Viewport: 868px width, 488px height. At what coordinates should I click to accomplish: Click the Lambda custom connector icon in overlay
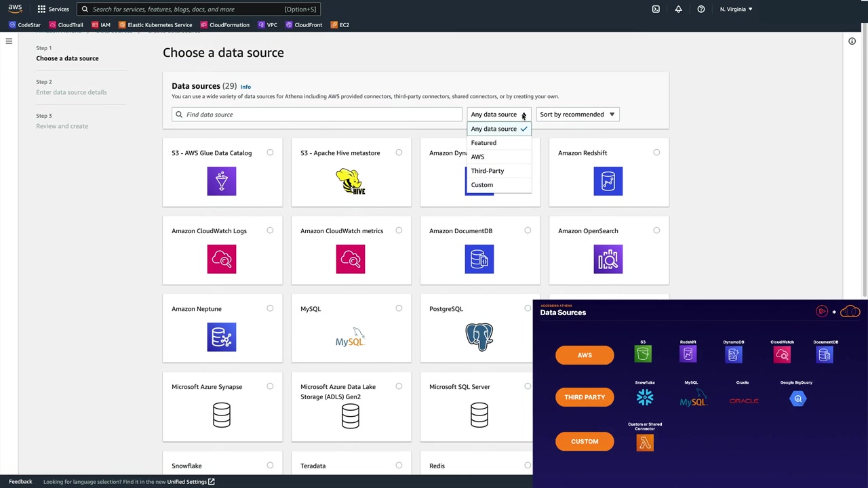pyautogui.click(x=645, y=443)
